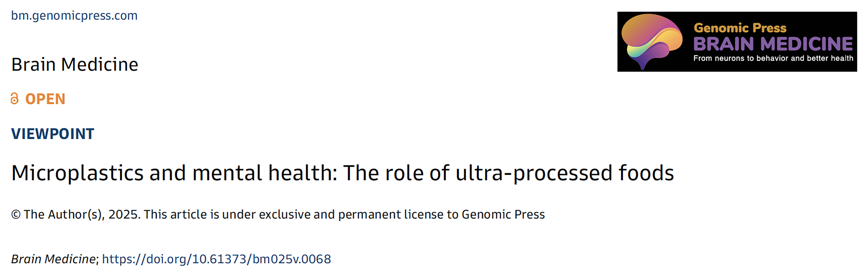Screen dimensions: 868x277
Task: Click the orange OPEN label
Action: pos(45,99)
